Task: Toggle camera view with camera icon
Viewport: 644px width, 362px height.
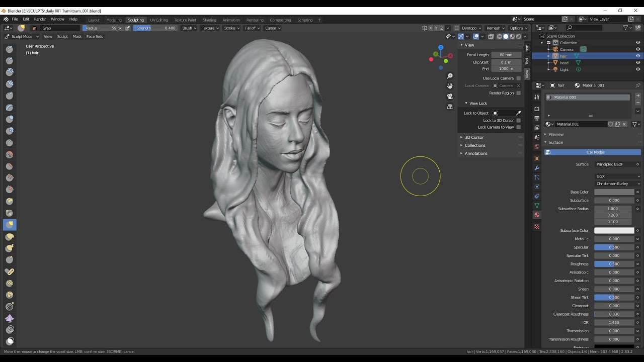Action: pyautogui.click(x=450, y=96)
